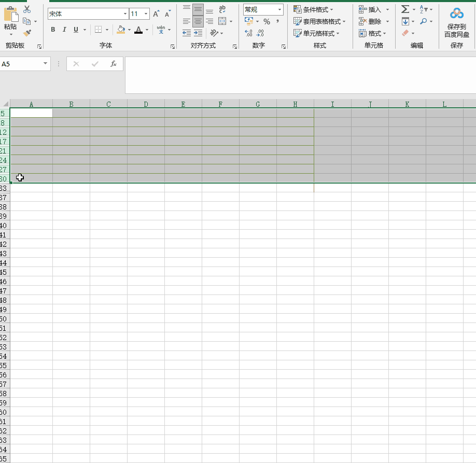Click inside the formula bar
The width and height of the screenshot is (476, 463).
301,75
